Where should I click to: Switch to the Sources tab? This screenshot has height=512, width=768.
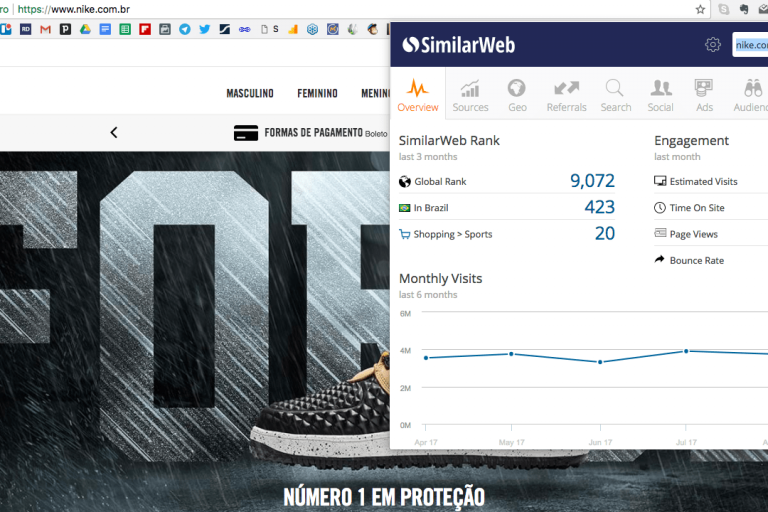[x=470, y=95]
